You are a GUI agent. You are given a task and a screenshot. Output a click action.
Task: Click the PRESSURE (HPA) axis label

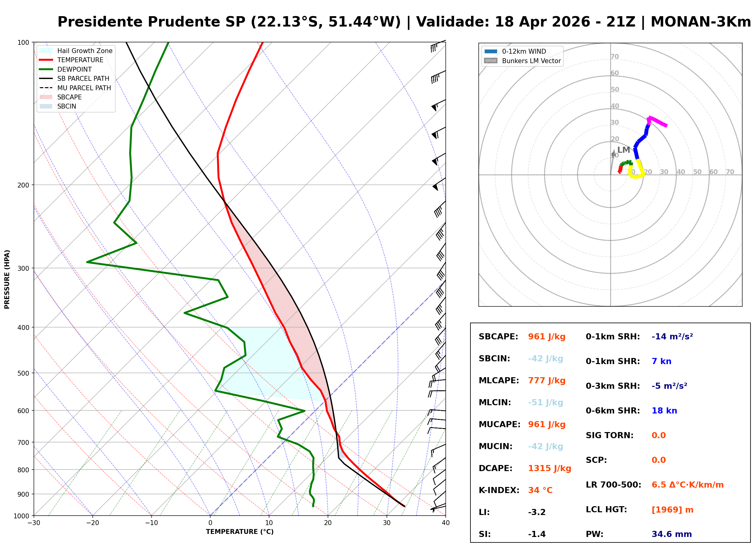(x=7, y=279)
